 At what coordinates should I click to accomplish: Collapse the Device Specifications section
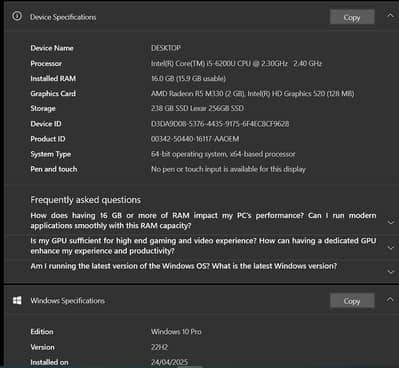point(390,16)
